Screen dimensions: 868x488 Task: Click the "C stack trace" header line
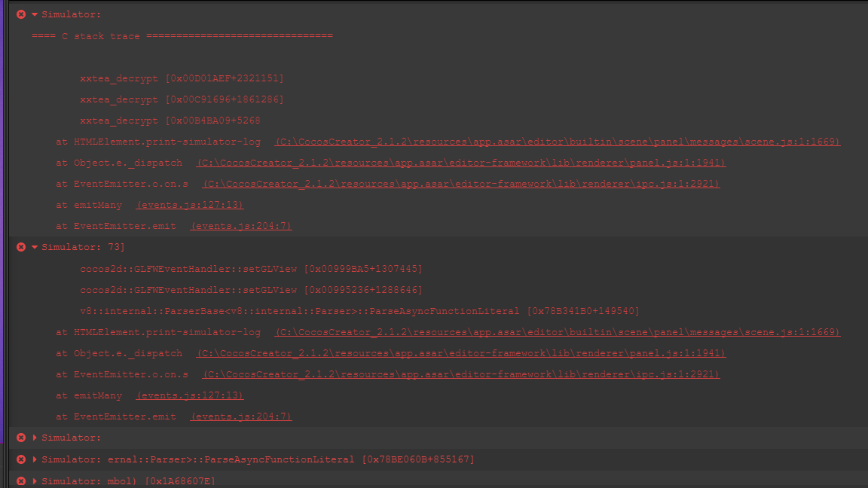coord(182,36)
